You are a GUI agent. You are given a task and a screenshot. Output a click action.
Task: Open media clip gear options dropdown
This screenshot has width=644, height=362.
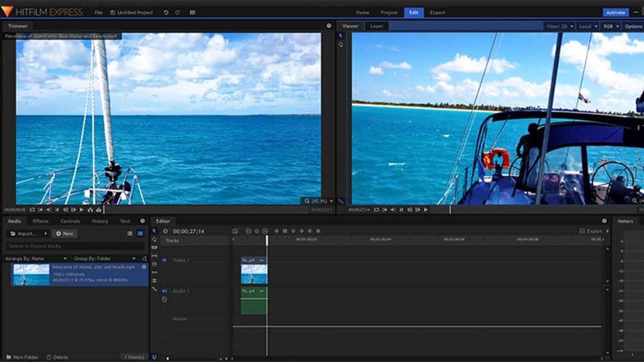pyautogui.click(x=144, y=267)
